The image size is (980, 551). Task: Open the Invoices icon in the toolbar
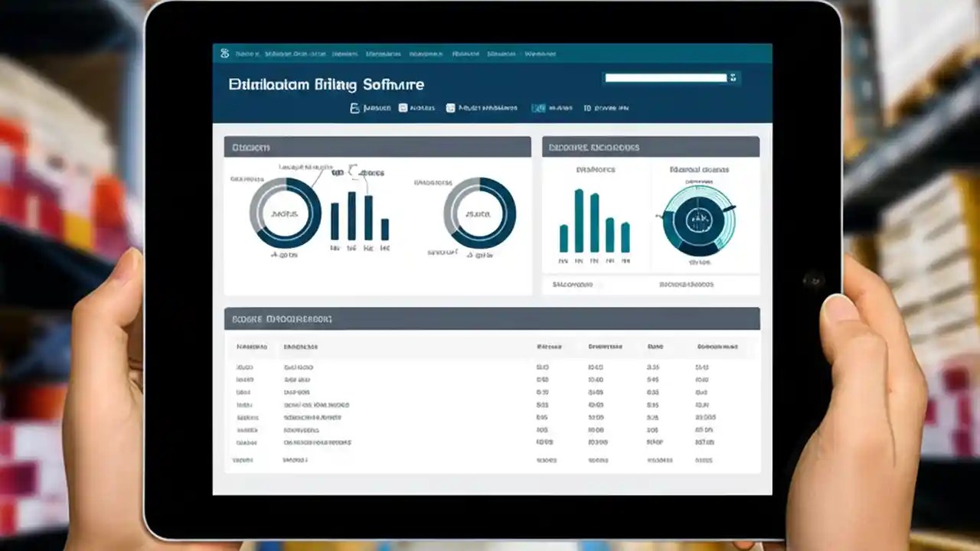pyautogui.click(x=353, y=108)
